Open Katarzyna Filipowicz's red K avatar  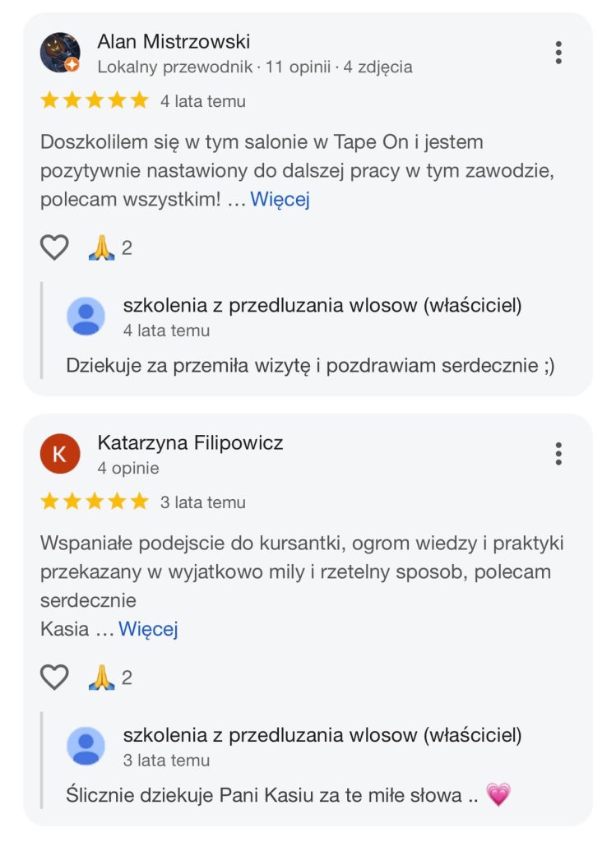[x=60, y=454]
